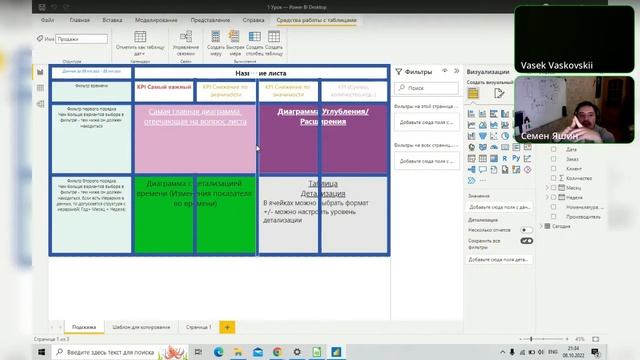Viewport: 640px width, 360px height.
Task: Select the decomposition tree visual
Action: (x=471, y=169)
